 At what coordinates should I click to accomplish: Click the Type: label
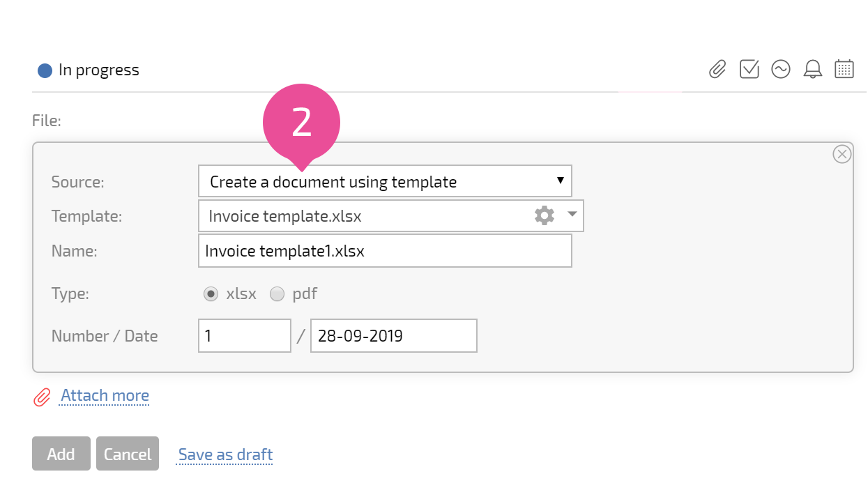pyautogui.click(x=70, y=293)
